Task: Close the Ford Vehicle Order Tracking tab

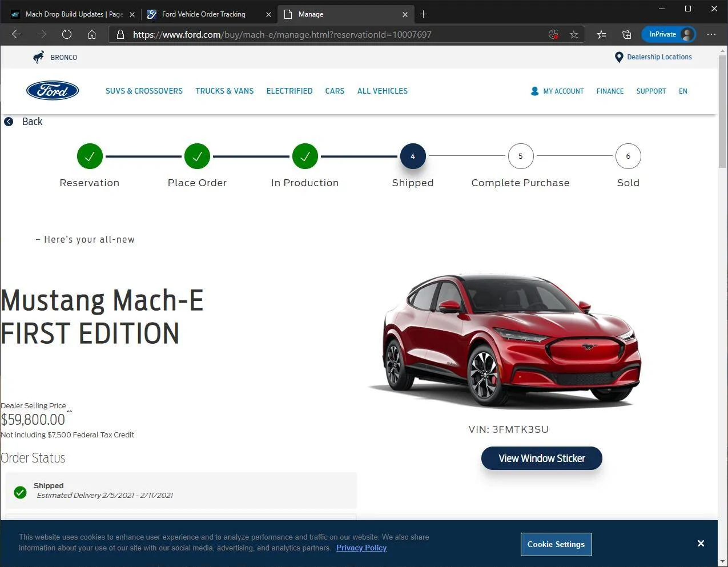Action: (x=268, y=14)
